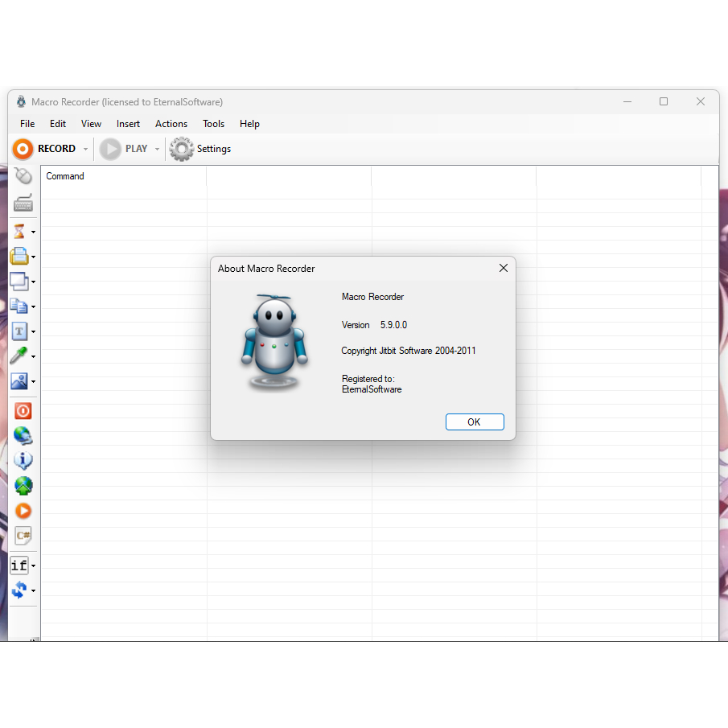
Task: Insert shutdown command via red power icon
Action: tap(23, 411)
